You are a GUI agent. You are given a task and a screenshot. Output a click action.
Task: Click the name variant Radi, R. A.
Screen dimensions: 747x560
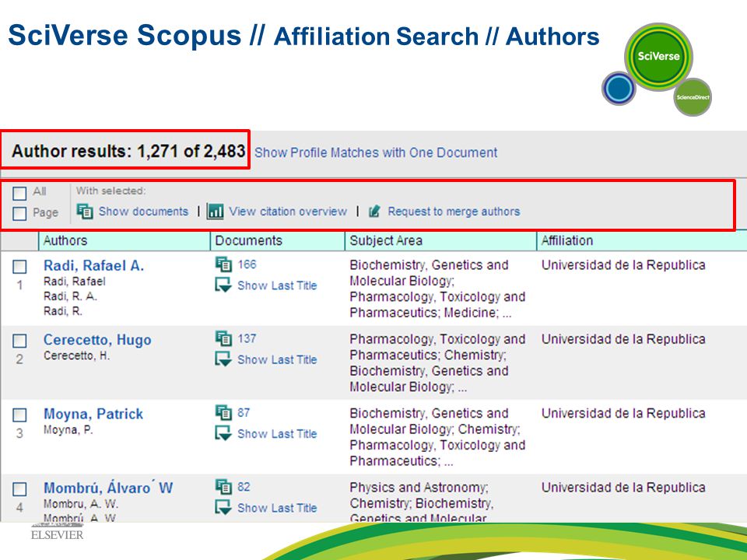pyautogui.click(x=71, y=296)
